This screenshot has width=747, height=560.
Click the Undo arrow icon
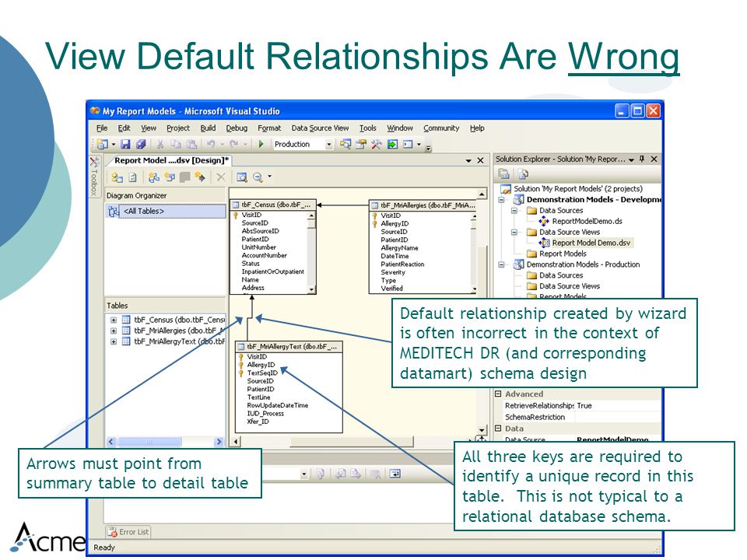click(x=211, y=144)
